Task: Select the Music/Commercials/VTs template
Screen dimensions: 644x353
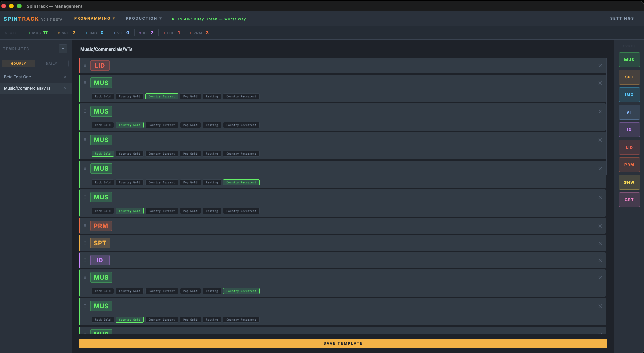Action: (x=36, y=88)
